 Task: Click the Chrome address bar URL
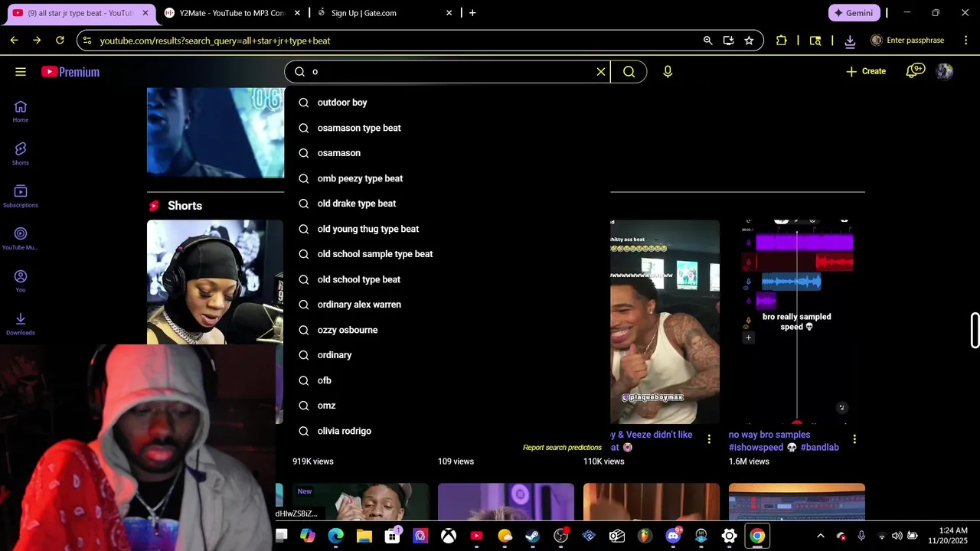click(x=215, y=41)
